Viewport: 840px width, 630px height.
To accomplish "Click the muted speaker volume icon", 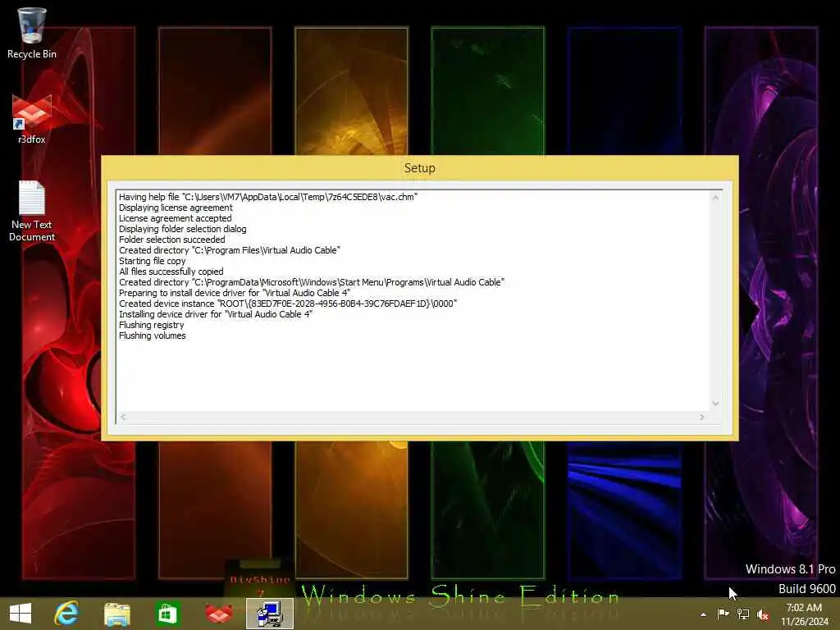I will (x=763, y=614).
